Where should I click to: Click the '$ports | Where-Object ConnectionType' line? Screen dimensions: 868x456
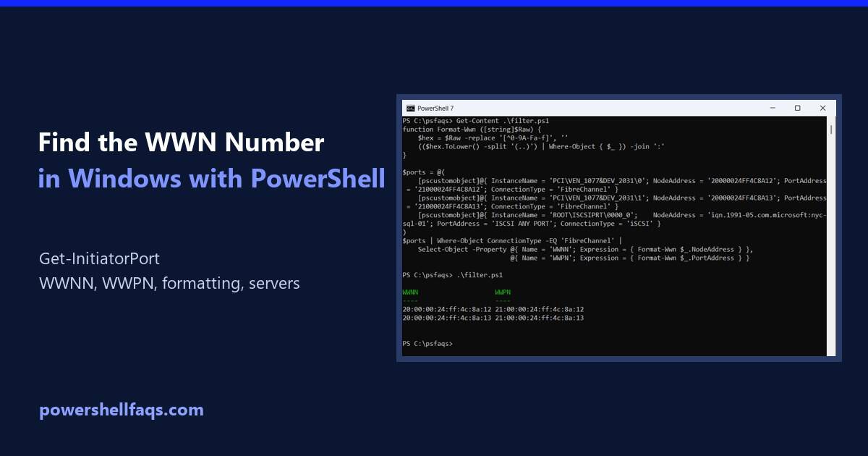coord(512,240)
